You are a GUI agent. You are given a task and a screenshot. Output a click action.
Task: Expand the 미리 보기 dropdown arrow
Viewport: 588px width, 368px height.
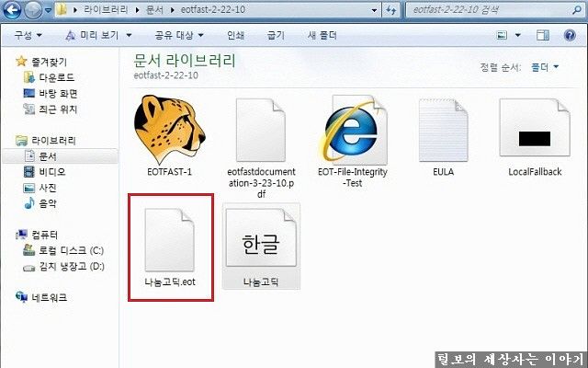[x=129, y=36]
